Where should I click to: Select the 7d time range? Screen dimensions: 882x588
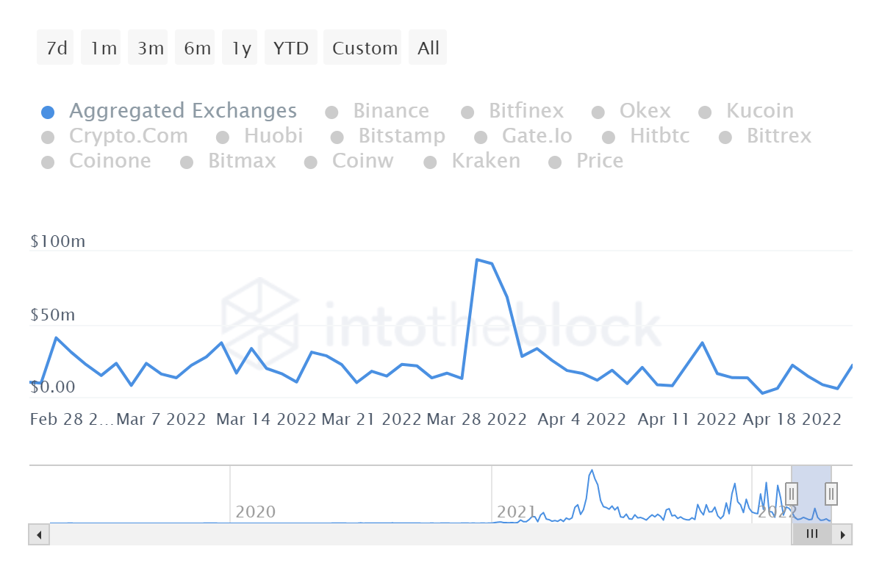[56, 49]
